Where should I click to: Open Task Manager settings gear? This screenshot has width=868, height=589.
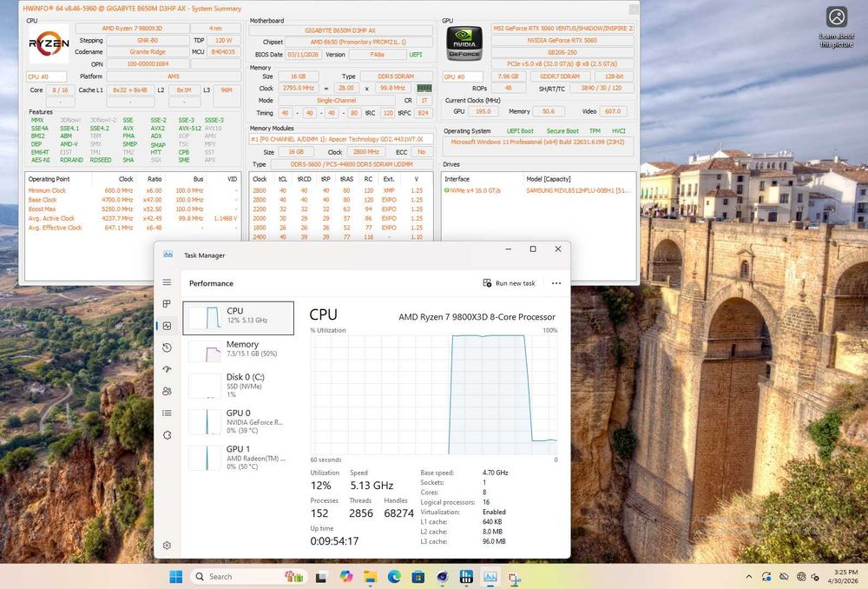pos(167,546)
